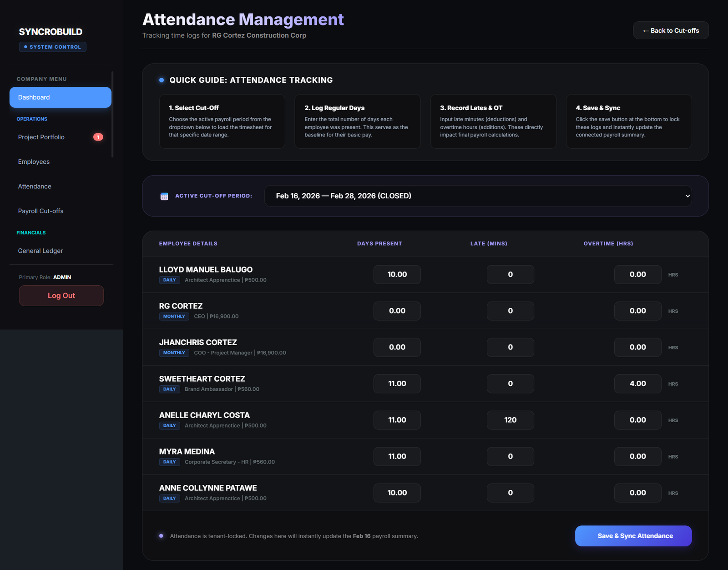Image resolution: width=728 pixels, height=570 pixels.
Task: Click the red notification badge on Project Portfolio
Action: pyautogui.click(x=98, y=137)
